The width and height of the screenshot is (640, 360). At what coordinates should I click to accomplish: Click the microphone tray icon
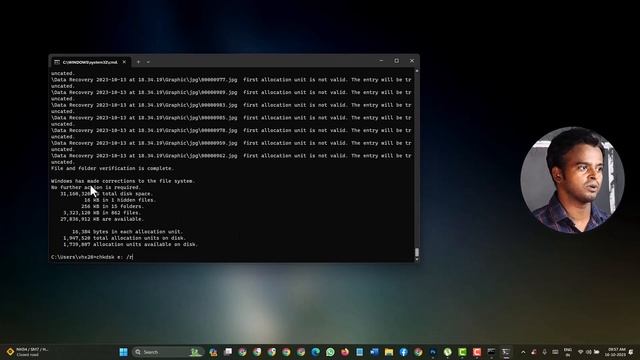click(x=544, y=352)
